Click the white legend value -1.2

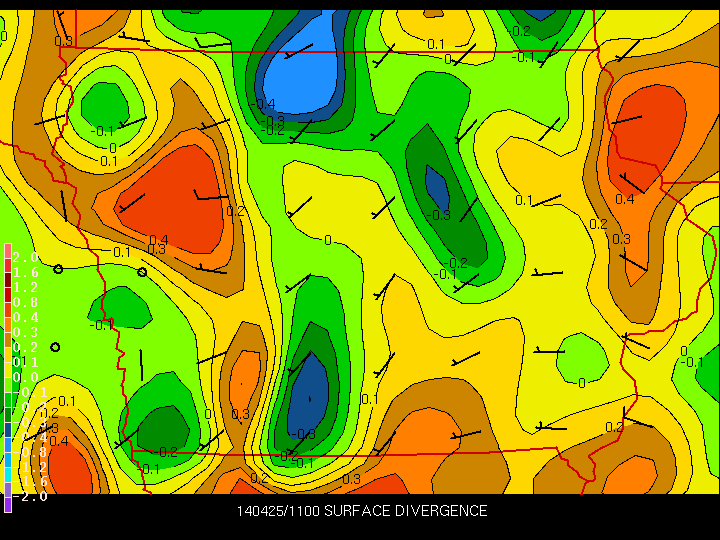point(31,467)
